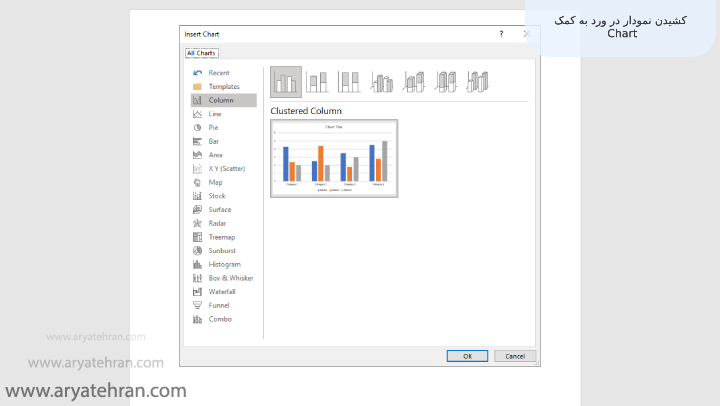Viewport: 720px width, 406px height.
Task: Choose the Line chart type
Action: (x=214, y=114)
